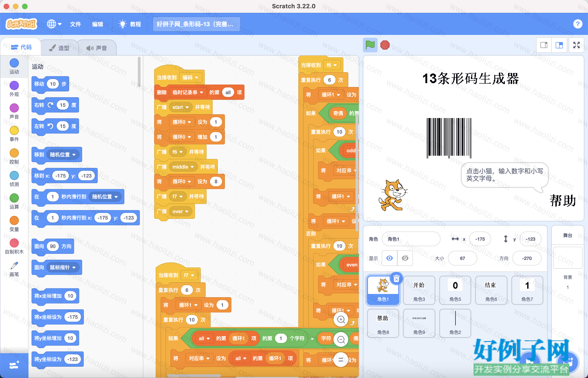
Task: Click the sprite 方向 direction field
Action: (527, 258)
